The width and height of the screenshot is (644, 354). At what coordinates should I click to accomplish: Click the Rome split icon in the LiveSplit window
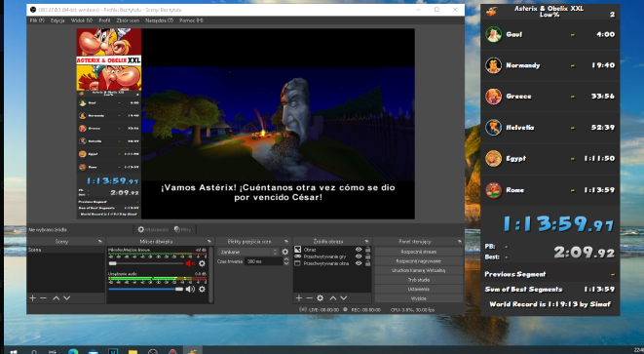pyautogui.click(x=493, y=190)
